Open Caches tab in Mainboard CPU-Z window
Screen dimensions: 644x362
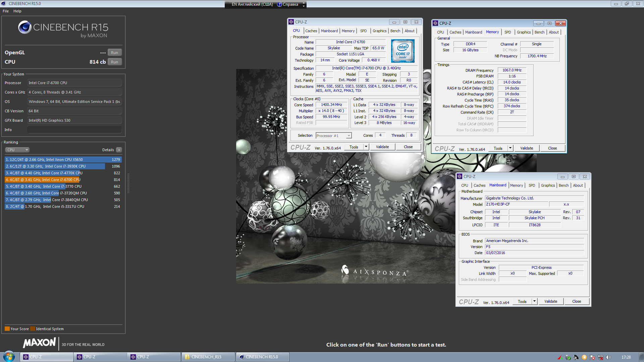point(479,185)
